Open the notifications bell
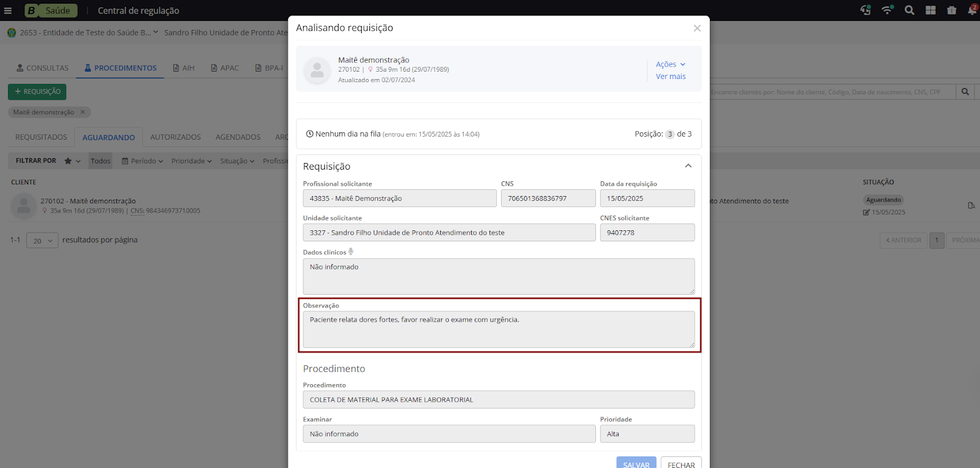Image resolution: width=980 pixels, height=468 pixels. [972, 10]
